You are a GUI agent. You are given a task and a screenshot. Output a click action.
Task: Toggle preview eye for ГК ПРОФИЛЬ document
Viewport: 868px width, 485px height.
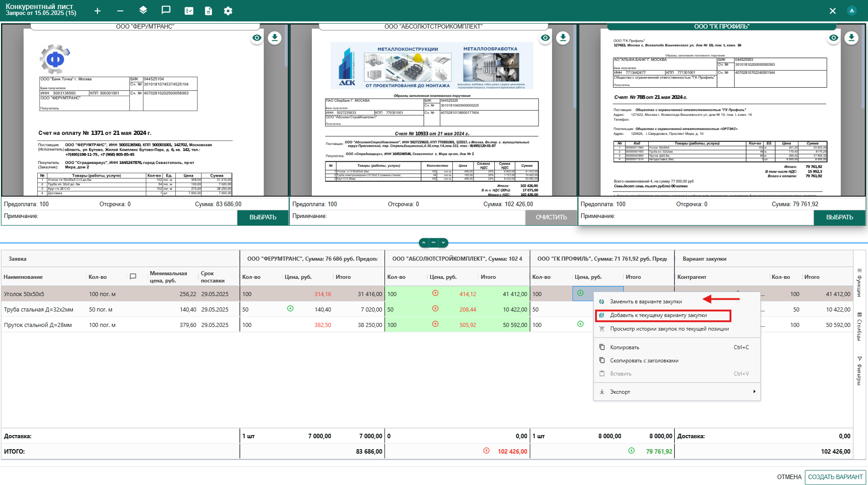coord(833,38)
